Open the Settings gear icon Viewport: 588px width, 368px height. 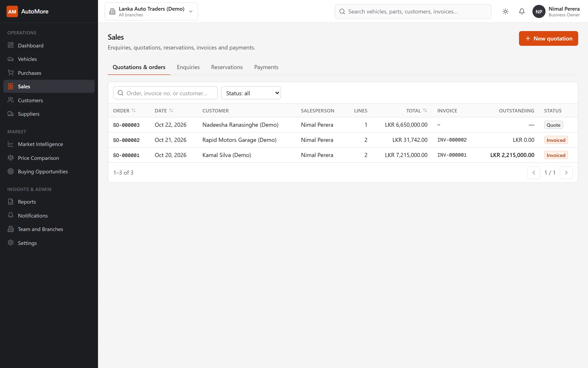10,243
